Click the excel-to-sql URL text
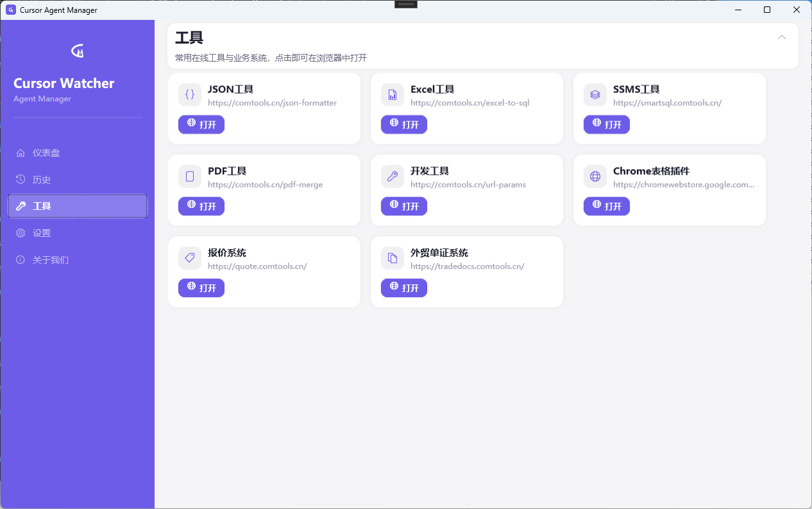Screen dimensions: 812x509 click(469, 103)
